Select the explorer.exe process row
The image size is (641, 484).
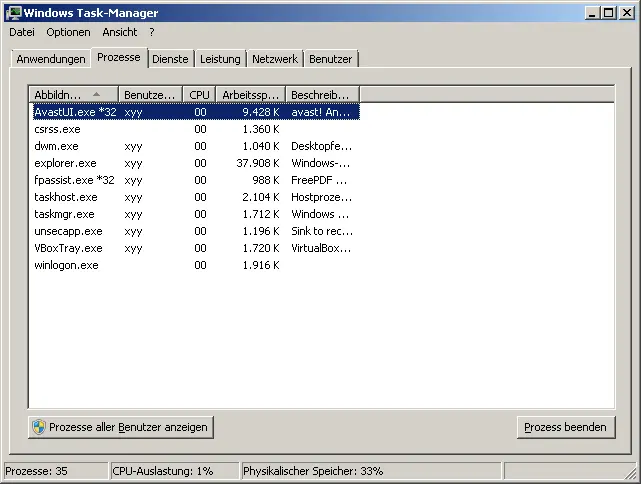pyautogui.click(x=66, y=163)
